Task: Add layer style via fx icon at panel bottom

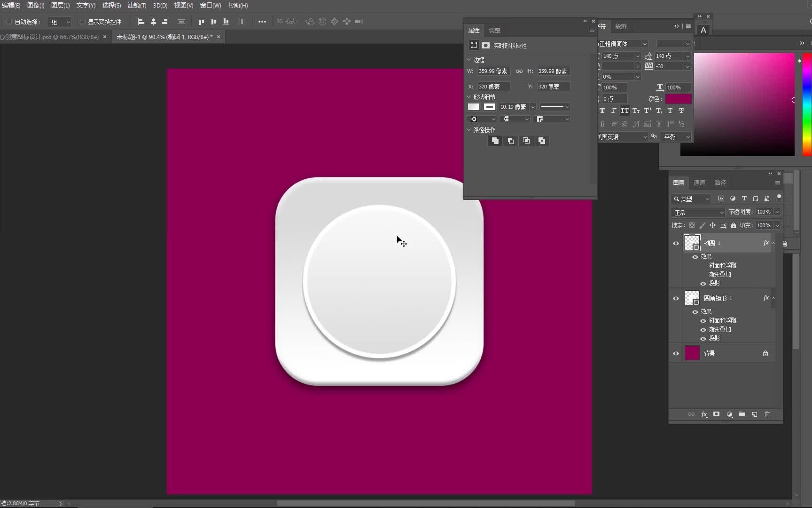Action: [704, 414]
